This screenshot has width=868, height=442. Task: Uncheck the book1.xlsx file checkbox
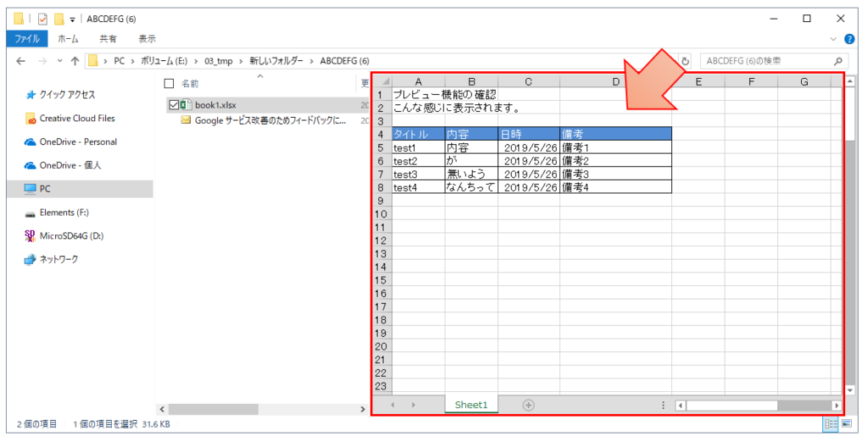(174, 104)
